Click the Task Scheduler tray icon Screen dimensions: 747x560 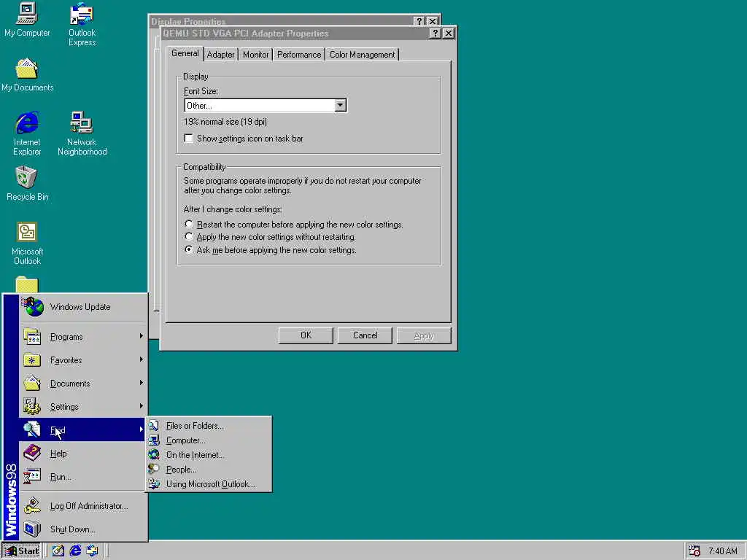[694, 551]
